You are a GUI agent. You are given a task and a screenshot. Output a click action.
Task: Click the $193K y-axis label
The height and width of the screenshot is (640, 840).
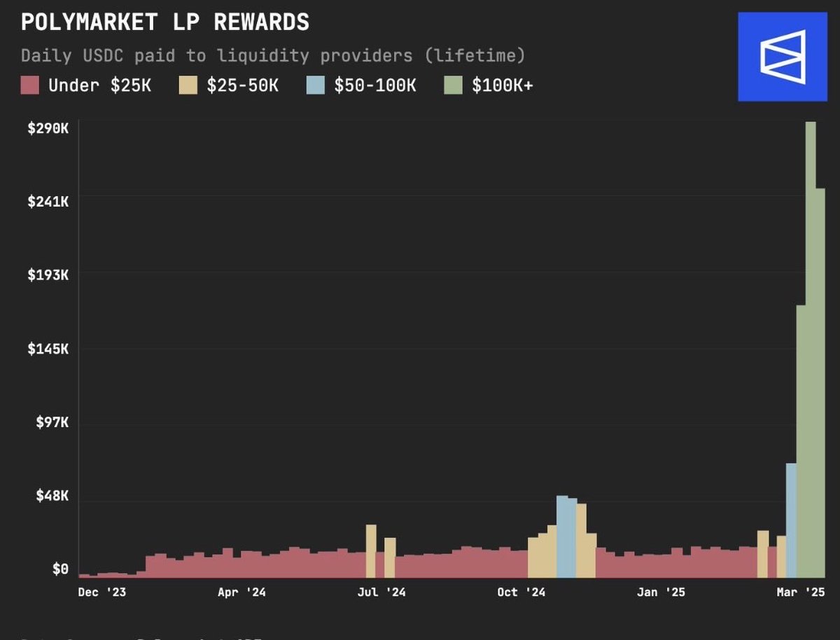[48, 274]
